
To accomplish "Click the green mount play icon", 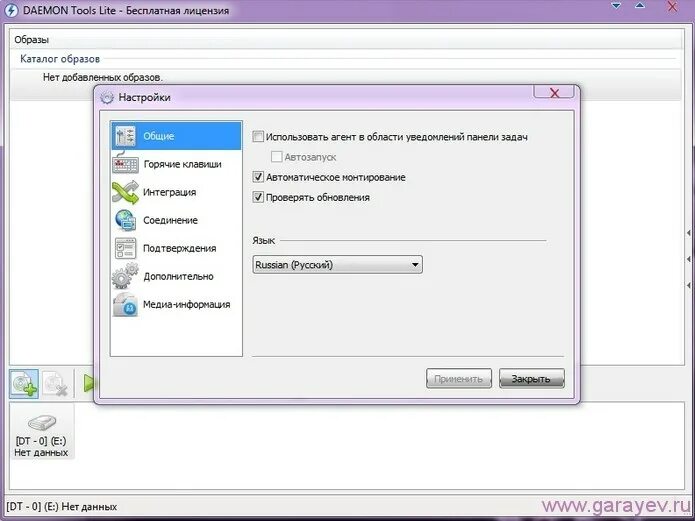I will click(89, 383).
